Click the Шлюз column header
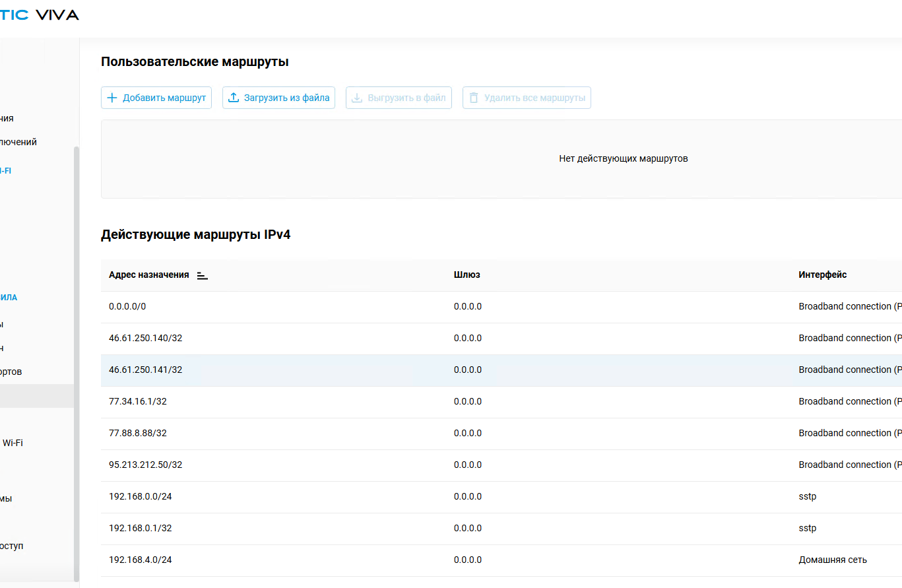902x588 pixels. tap(467, 275)
